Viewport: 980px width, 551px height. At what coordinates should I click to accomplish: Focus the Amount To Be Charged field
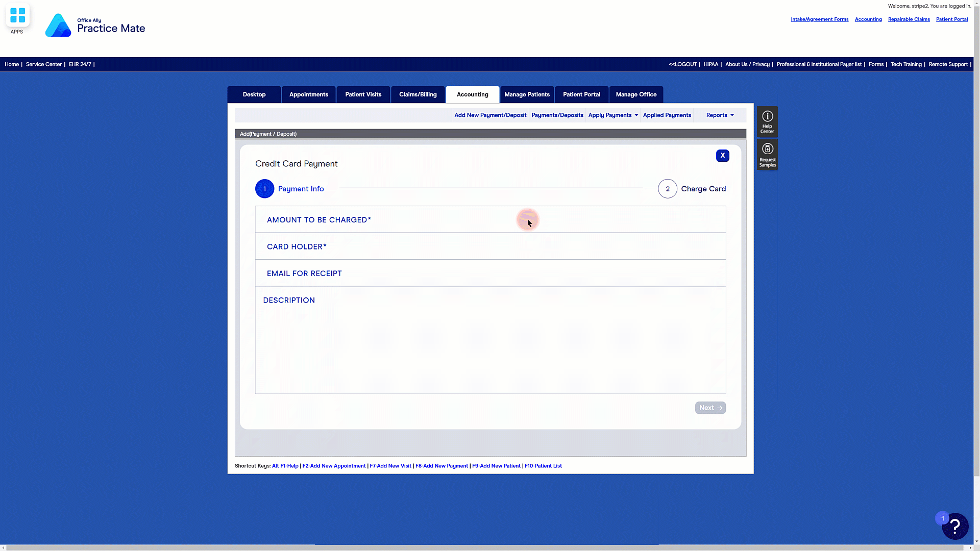(490, 220)
